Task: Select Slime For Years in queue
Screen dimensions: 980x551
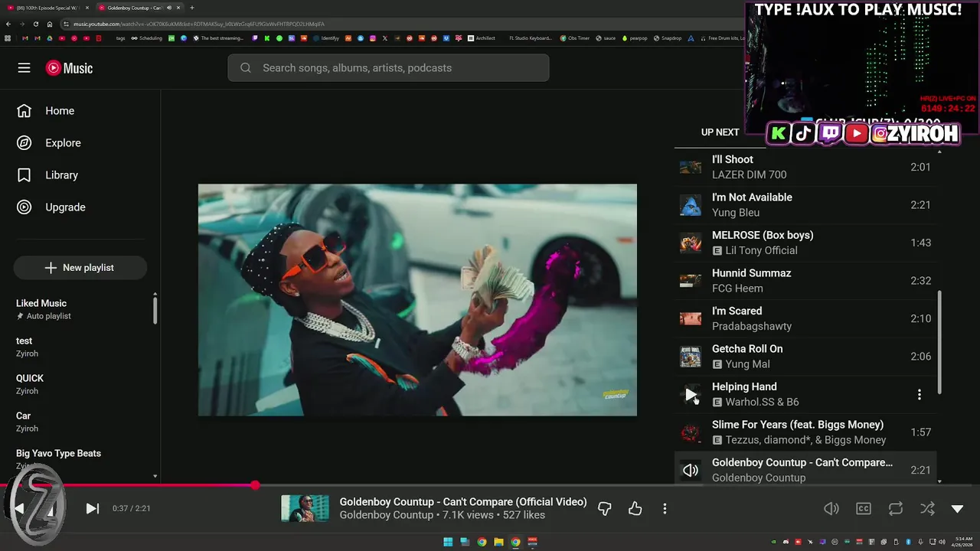Action: click(805, 432)
